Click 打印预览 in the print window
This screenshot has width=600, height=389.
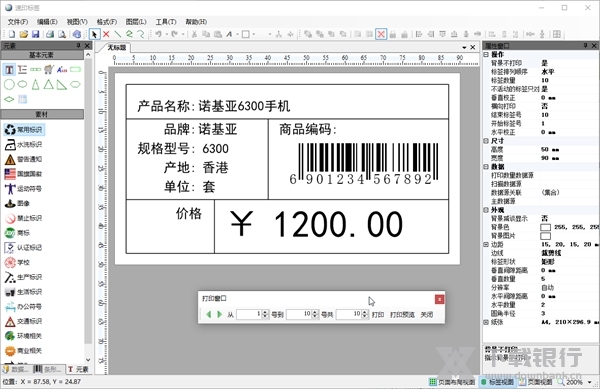point(402,314)
